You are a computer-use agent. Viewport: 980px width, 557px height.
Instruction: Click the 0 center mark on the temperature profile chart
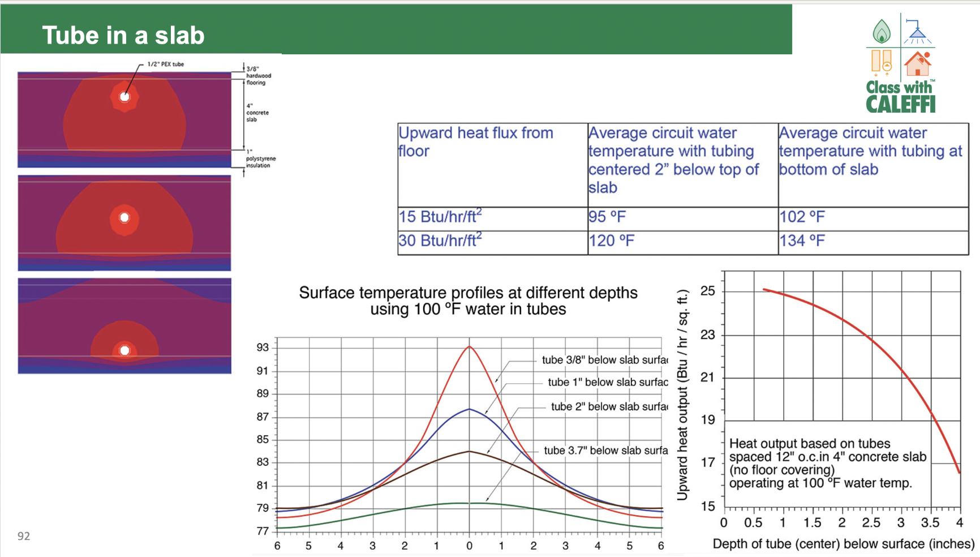pos(469,546)
